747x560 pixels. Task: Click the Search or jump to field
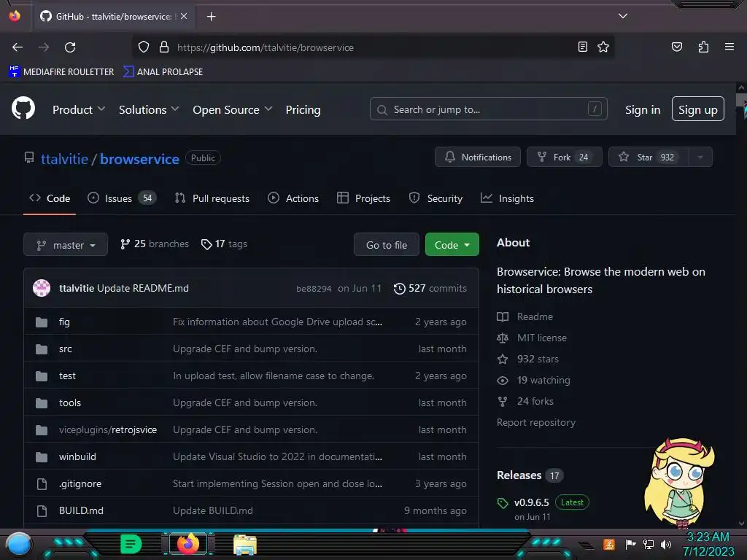[488, 109]
